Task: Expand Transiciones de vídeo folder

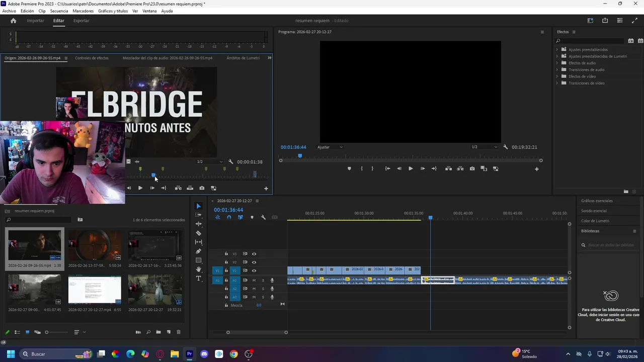Action: pyautogui.click(x=557, y=83)
